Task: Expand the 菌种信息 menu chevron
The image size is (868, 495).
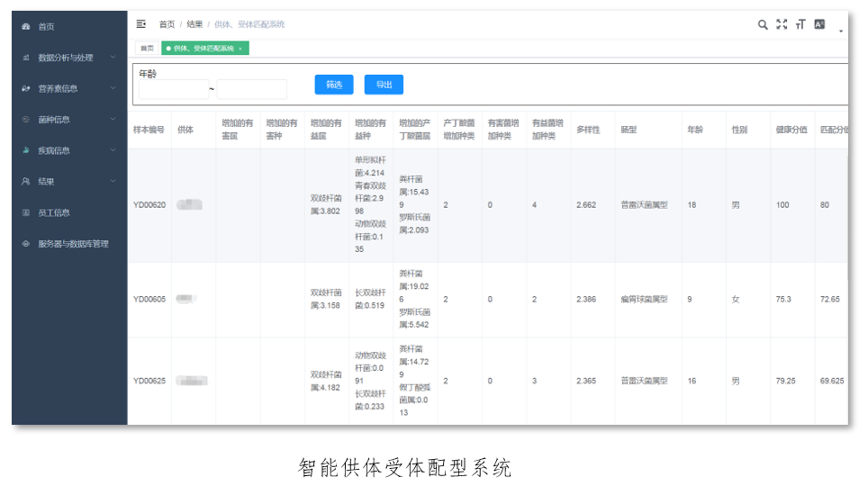Action: point(113,120)
